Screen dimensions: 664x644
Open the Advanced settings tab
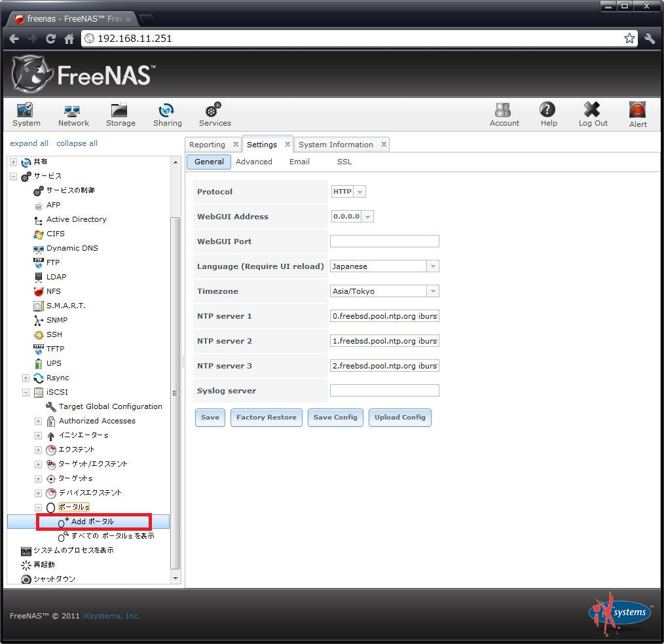(x=253, y=162)
